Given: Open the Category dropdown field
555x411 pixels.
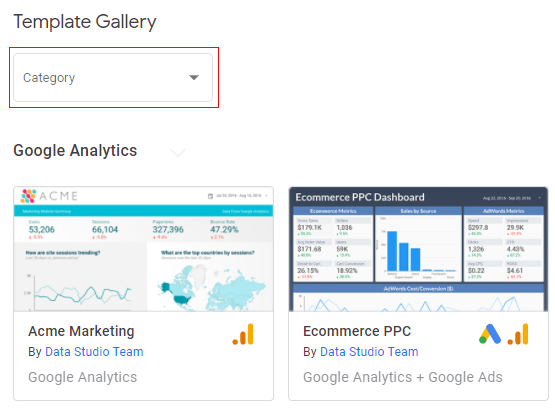Looking at the screenshot, I should [113, 78].
